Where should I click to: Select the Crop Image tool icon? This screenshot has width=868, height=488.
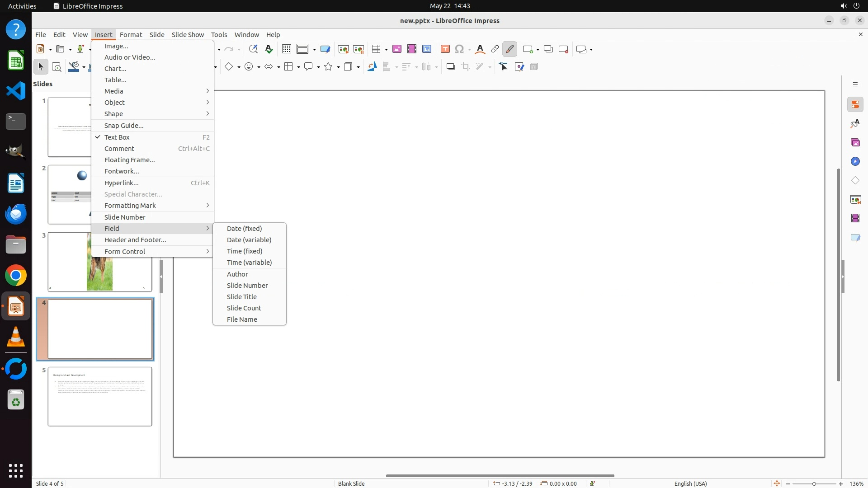coord(466,67)
